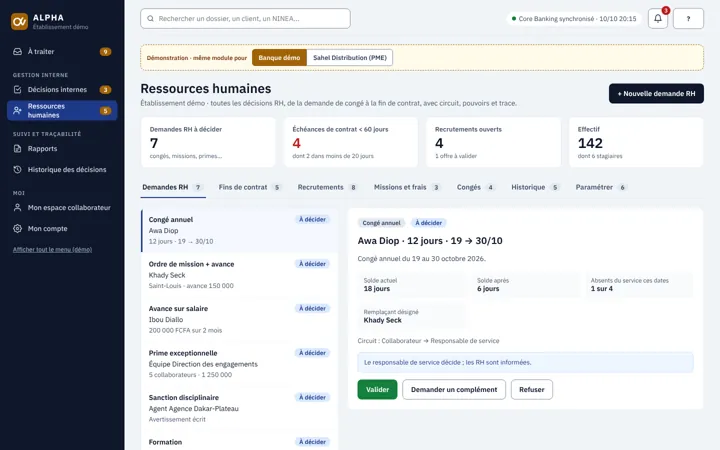720x450 pixels.
Task: Select Banque démo mode
Action: [x=279, y=58]
